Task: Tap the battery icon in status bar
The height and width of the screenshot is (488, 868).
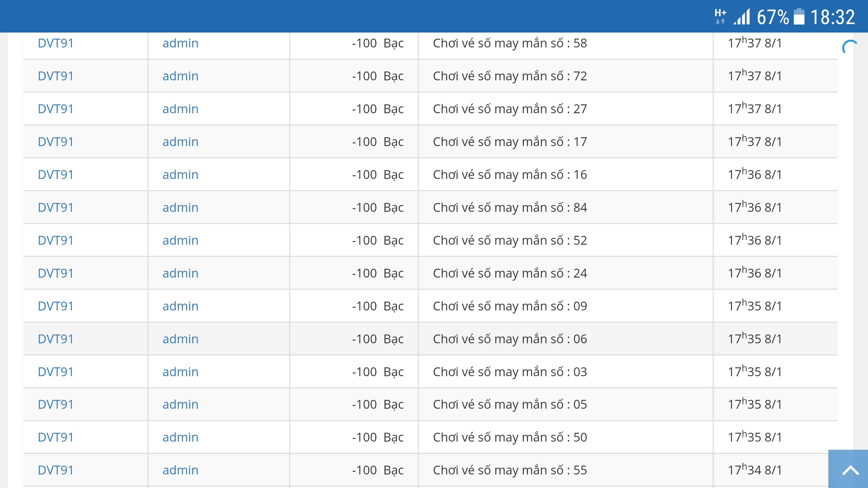Action: coord(799,17)
